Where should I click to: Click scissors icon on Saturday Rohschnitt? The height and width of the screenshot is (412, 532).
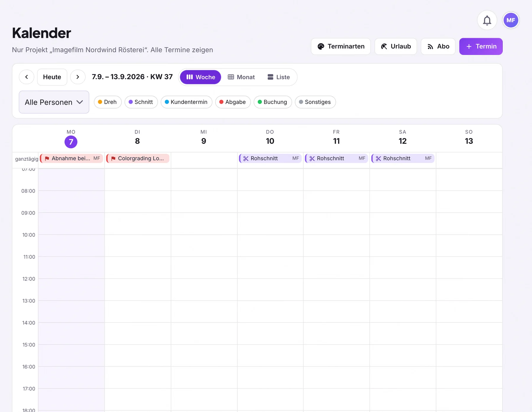click(x=378, y=159)
